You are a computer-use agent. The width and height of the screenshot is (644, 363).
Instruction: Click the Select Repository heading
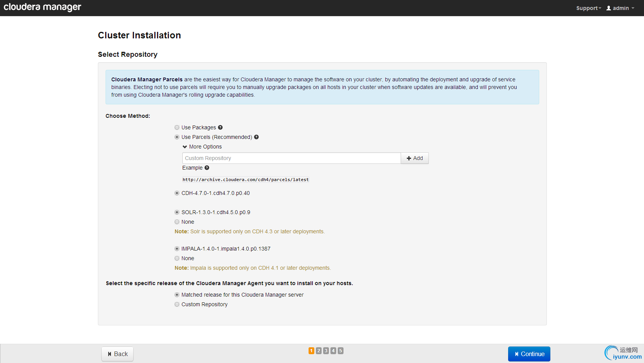127,54
